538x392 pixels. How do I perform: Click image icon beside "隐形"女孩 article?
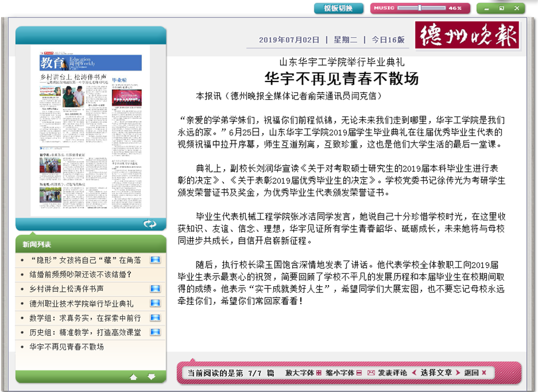point(155,260)
